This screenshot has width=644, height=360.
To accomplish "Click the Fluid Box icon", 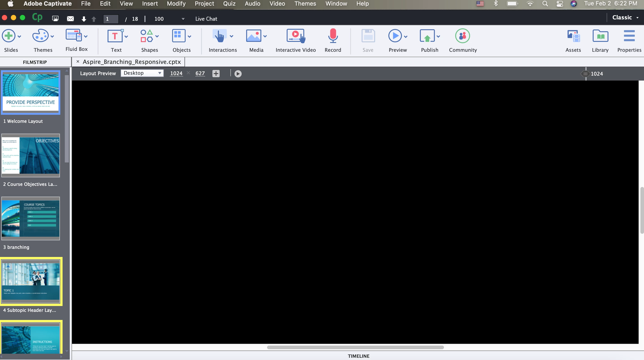I will tap(74, 36).
